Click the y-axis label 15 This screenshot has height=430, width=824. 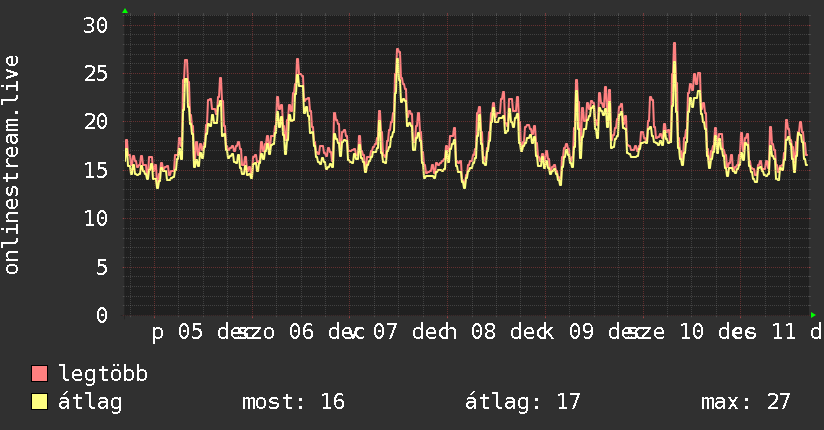pyautogui.click(x=96, y=170)
